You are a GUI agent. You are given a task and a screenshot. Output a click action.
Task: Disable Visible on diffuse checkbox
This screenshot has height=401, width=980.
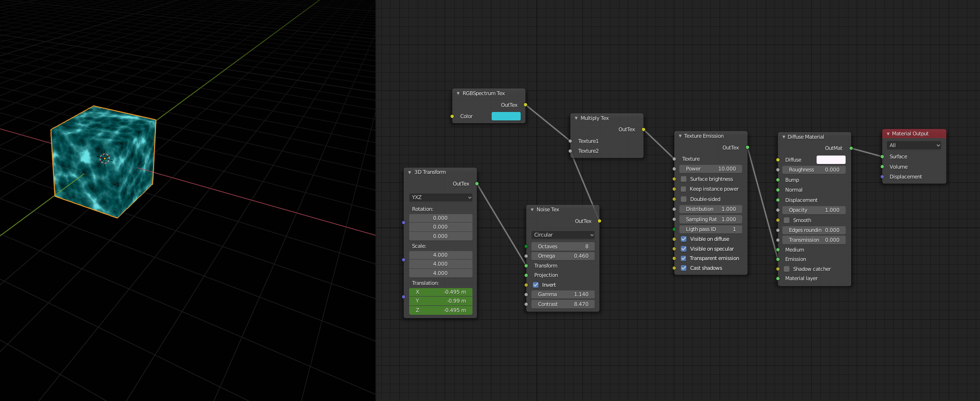pyautogui.click(x=684, y=239)
